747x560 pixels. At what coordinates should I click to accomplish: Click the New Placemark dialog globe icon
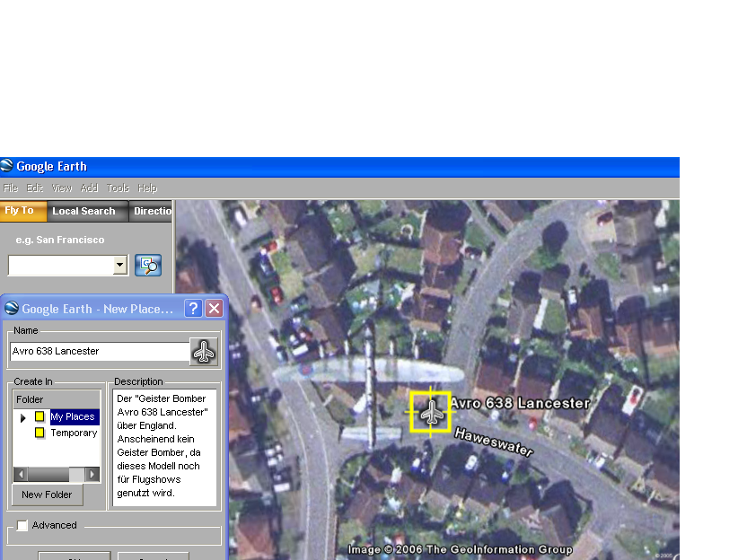(12, 309)
